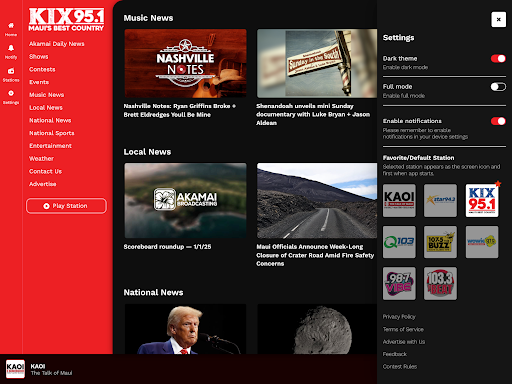Screen dimensions: 512x384
Task: Click 'KAOI The Talk of Maui' now-playing text
Action: click(51, 370)
